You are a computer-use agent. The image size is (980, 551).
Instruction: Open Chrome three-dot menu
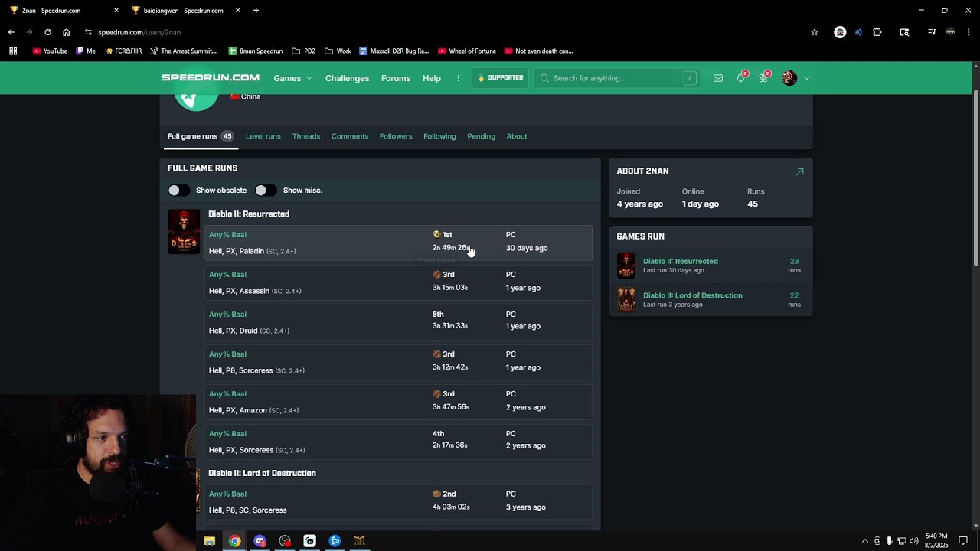click(969, 32)
